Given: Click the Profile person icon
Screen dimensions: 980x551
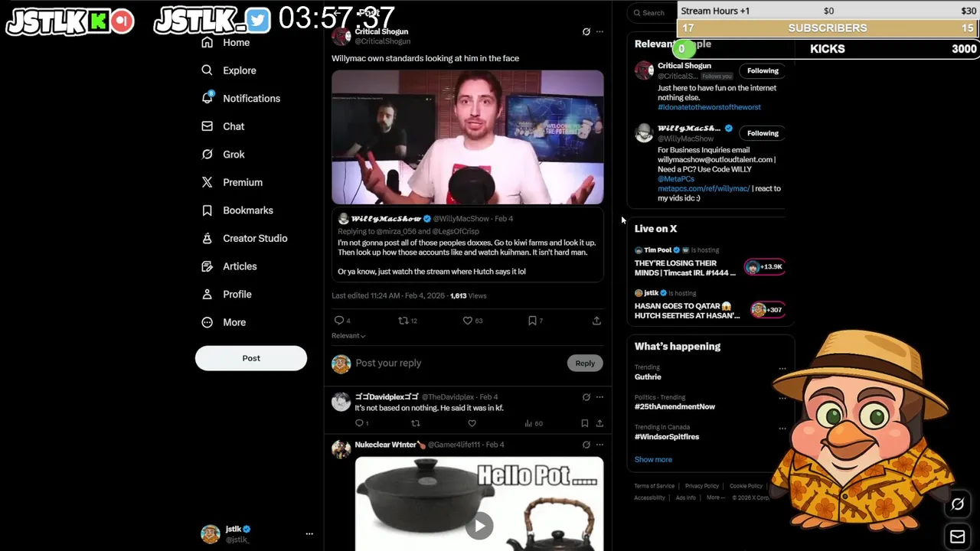Looking at the screenshot, I should (207, 294).
